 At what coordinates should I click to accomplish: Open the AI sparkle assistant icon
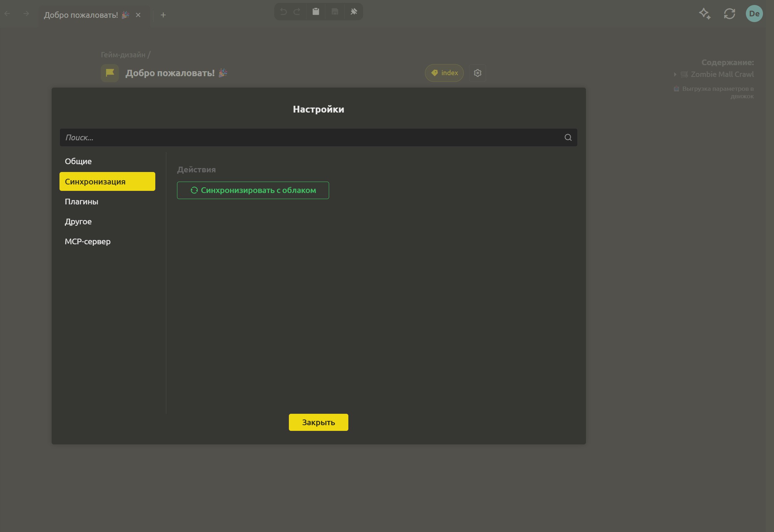click(705, 14)
